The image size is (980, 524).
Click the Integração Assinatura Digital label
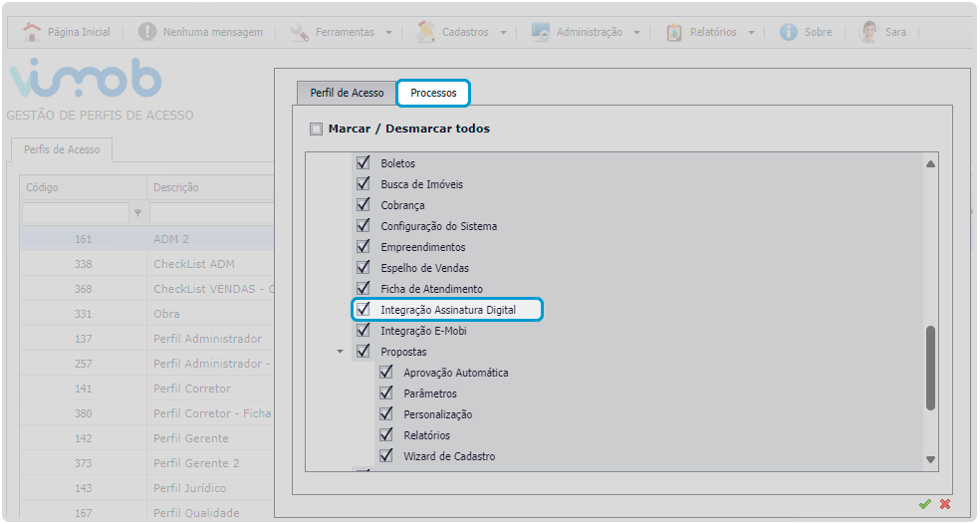click(x=448, y=310)
